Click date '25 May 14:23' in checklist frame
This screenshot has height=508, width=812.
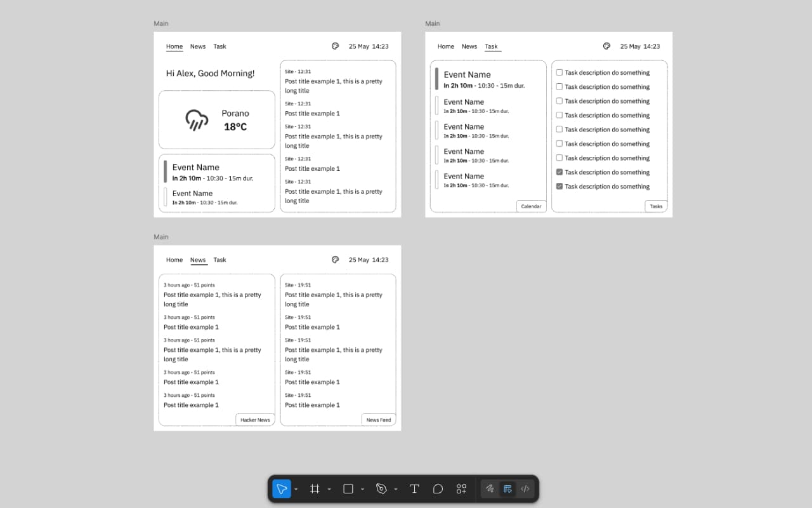pyautogui.click(x=640, y=46)
